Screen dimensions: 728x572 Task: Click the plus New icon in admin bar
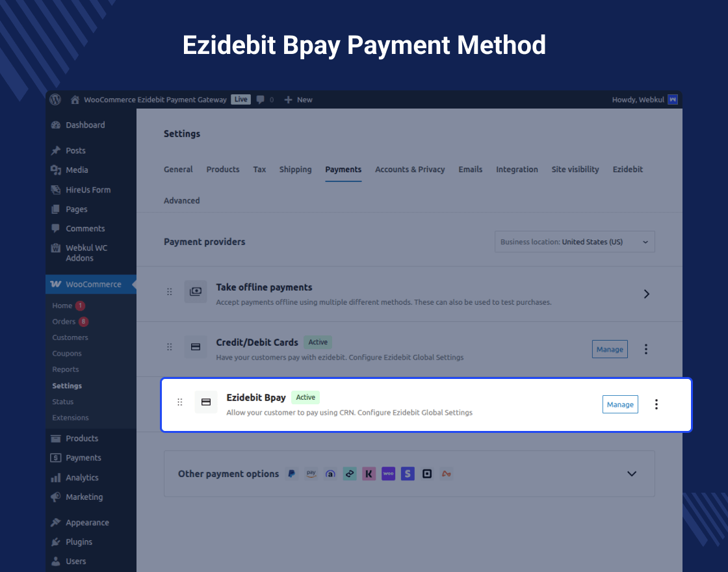[x=288, y=99]
